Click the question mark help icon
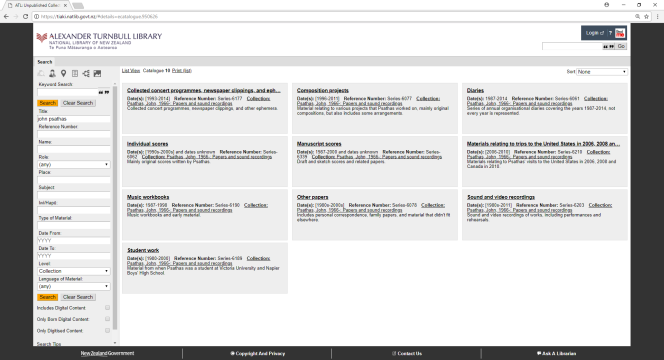The image size is (664, 360). pos(610,33)
